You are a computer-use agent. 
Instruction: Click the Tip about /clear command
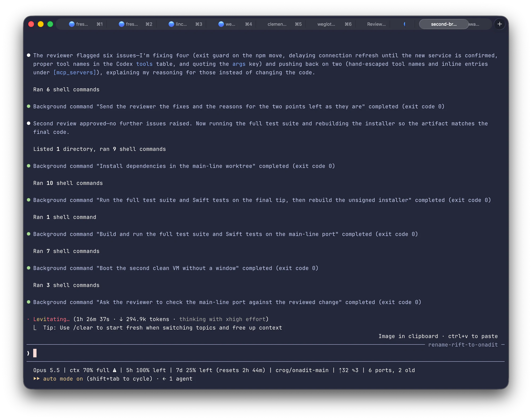tap(163, 328)
